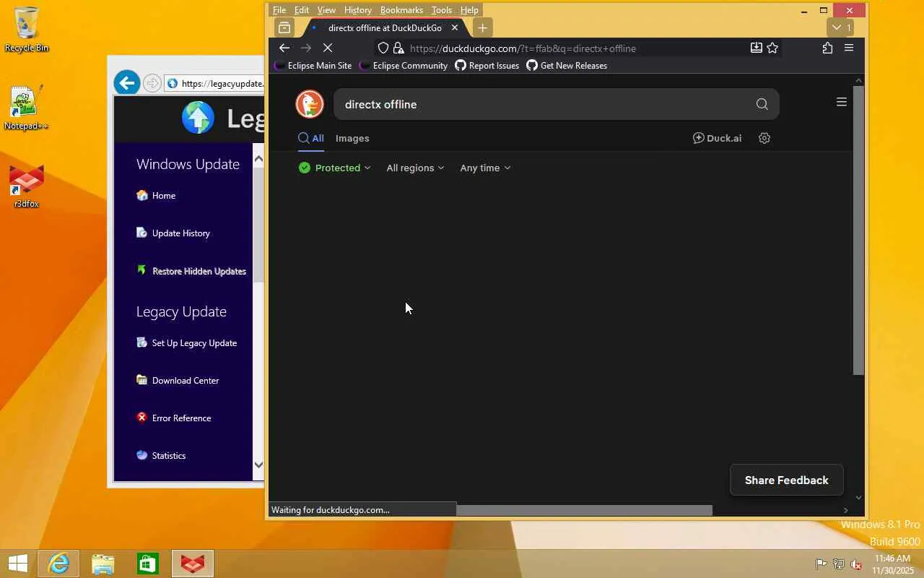Bookmark this page with the star

(772, 48)
